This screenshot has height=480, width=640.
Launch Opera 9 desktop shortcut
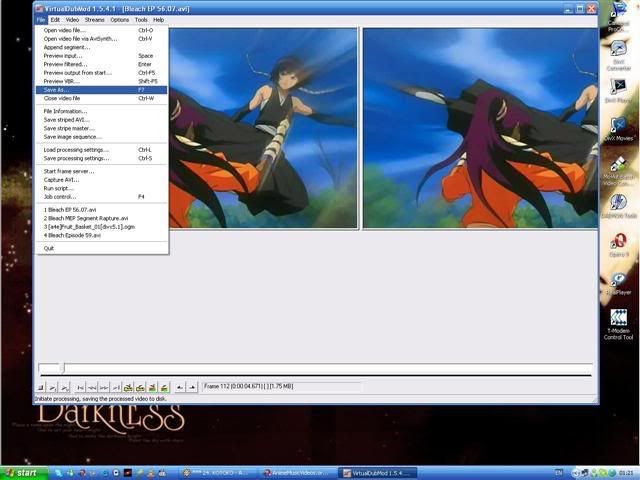(x=618, y=245)
